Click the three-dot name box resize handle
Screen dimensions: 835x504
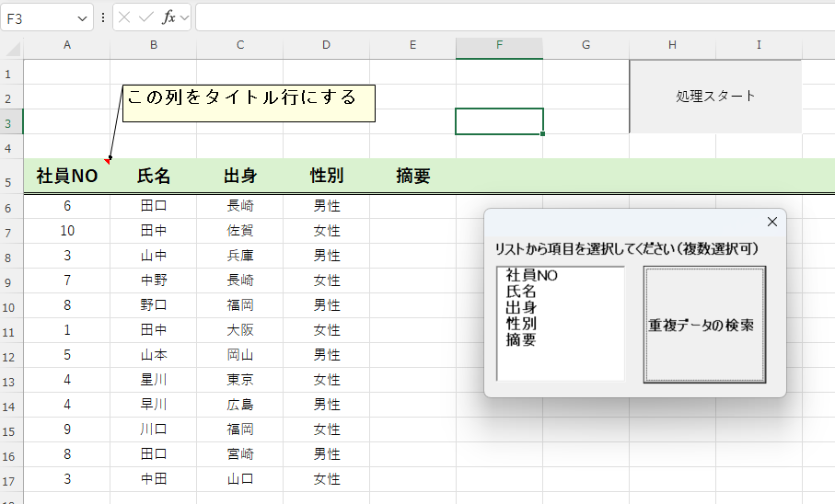pyautogui.click(x=103, y=17)
